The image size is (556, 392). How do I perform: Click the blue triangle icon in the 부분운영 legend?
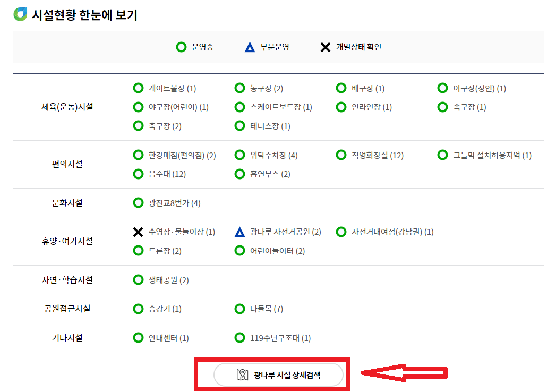pos(250,47)
